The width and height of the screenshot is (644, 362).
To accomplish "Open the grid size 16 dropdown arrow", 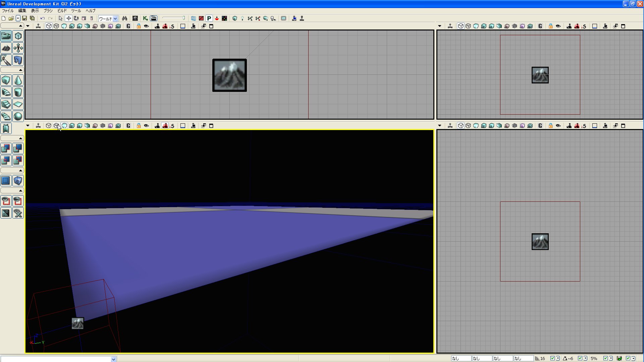I will pos(558,358).
